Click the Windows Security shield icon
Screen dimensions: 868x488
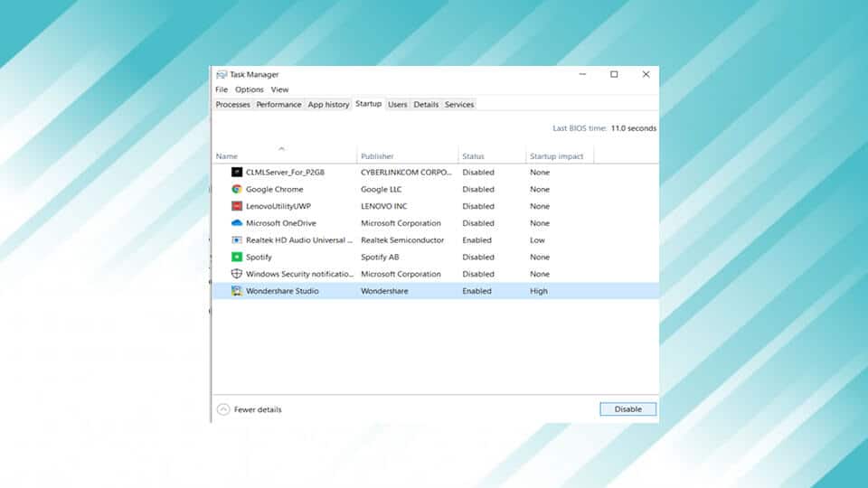click(x=237, y=274)
